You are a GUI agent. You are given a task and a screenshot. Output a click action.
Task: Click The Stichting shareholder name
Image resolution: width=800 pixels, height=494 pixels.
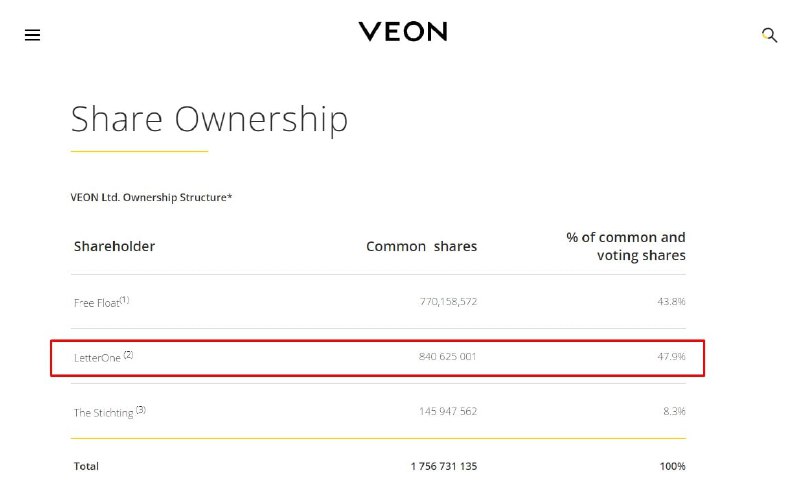point(104,413)
